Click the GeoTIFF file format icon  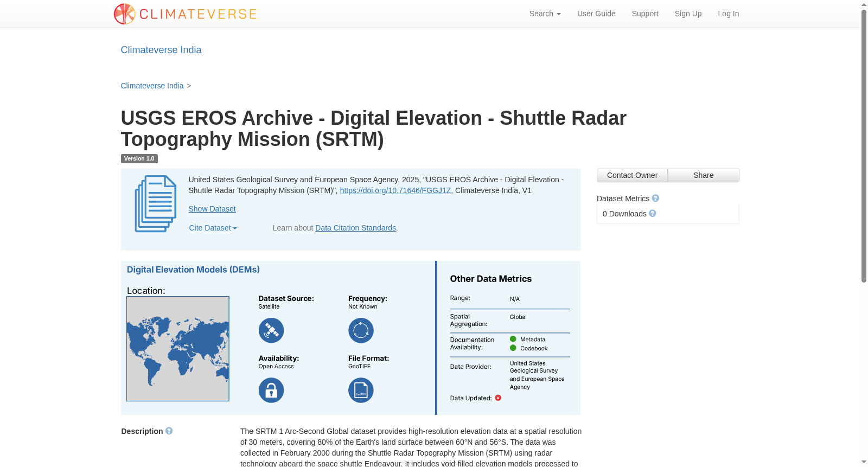[x=361, y=390]
